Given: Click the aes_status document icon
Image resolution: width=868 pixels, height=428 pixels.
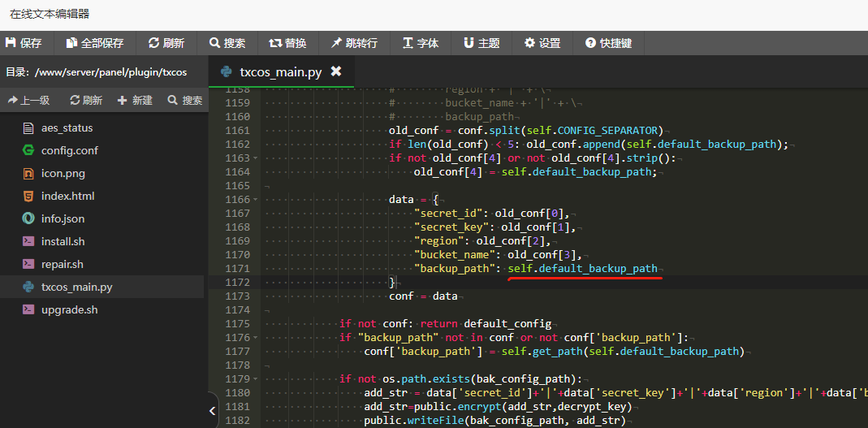Looking at the screenshot, I should click(28, 128).
